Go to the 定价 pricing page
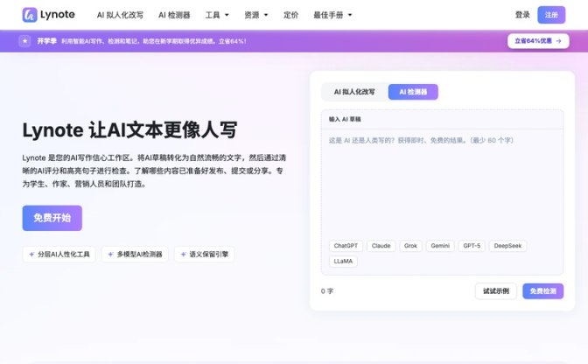 [x=291, y=15]
